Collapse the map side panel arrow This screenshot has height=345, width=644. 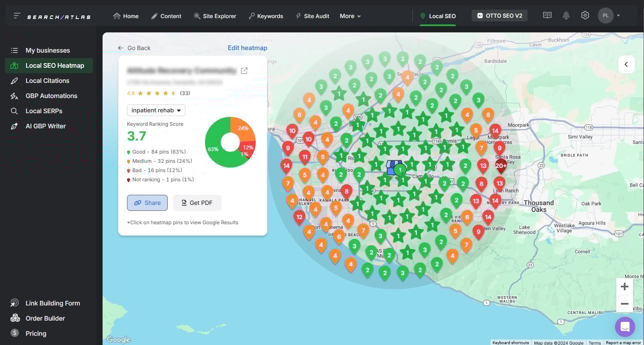tap(626, 65)
